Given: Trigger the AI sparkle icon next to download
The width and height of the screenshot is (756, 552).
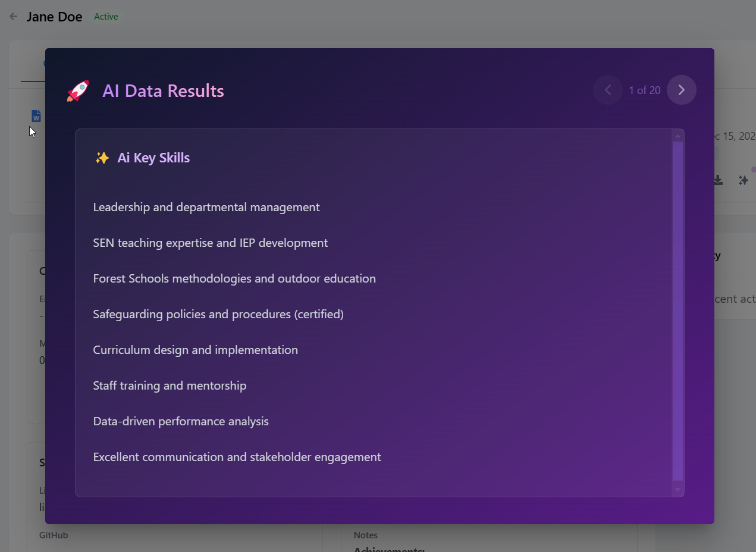Looking at the screenshot, I should [x=742, y=180].
